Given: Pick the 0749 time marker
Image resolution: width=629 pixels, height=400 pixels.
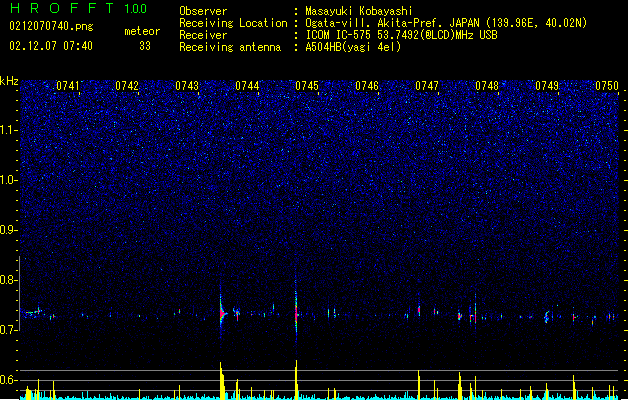Looking at the screenshot, I should coord(547,86).
